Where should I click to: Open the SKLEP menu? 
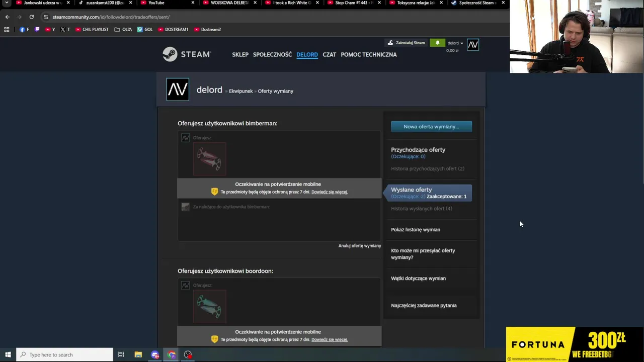point(240,54)
